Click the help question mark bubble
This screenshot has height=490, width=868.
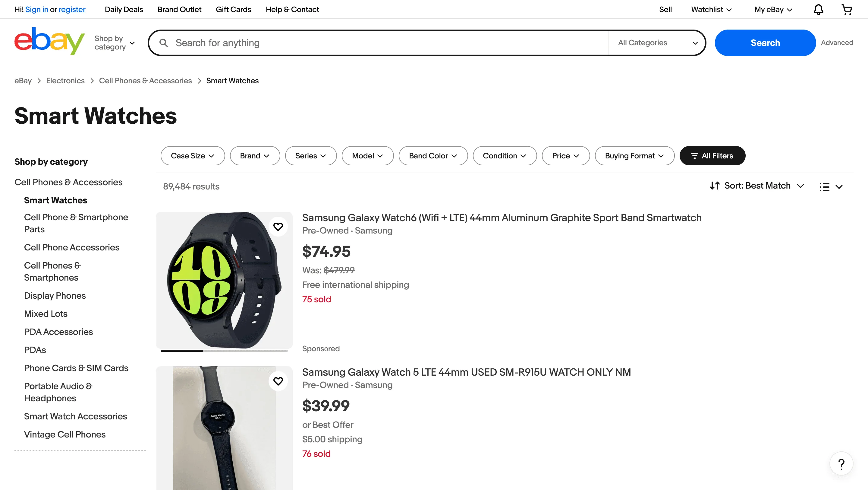(841, 464)
